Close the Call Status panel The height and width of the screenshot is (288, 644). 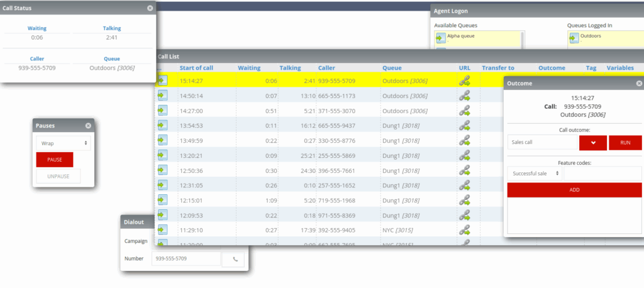[150, 8]
